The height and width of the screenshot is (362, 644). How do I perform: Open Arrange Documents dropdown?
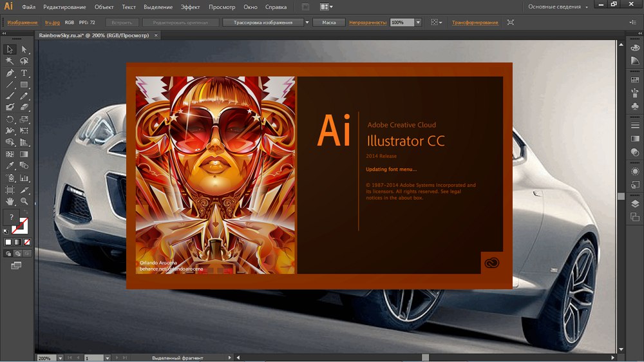point(326,6)
